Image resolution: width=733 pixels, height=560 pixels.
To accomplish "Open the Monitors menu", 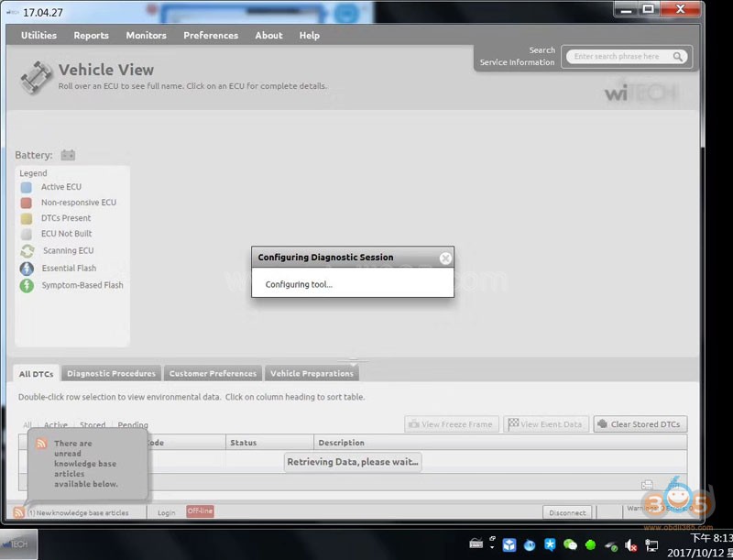I will [x=146, y=35].
